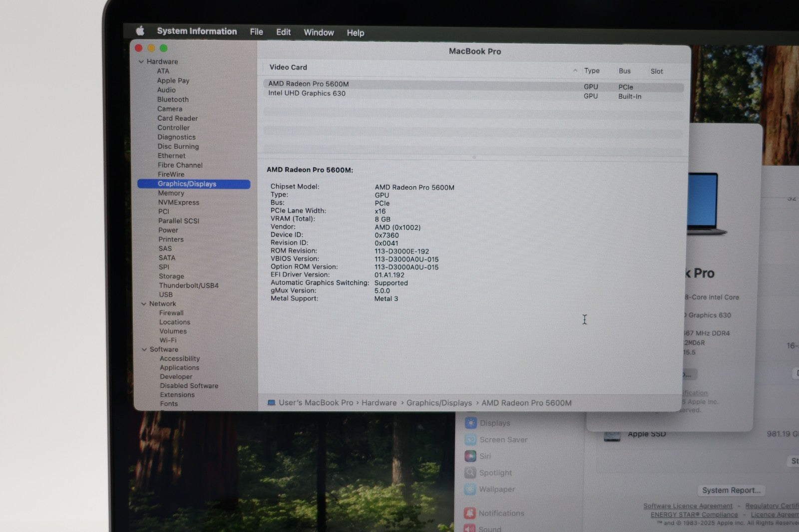Select Fonts under Software
The width and height of the screenshot is (799, 532).
pyautogui.click(x=169, y=404)
